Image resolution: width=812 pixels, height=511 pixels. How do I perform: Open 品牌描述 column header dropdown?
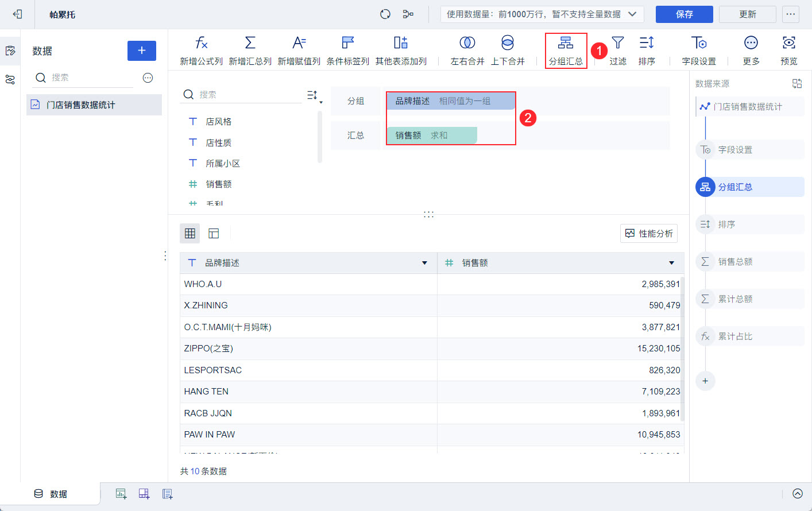[424, 263]
